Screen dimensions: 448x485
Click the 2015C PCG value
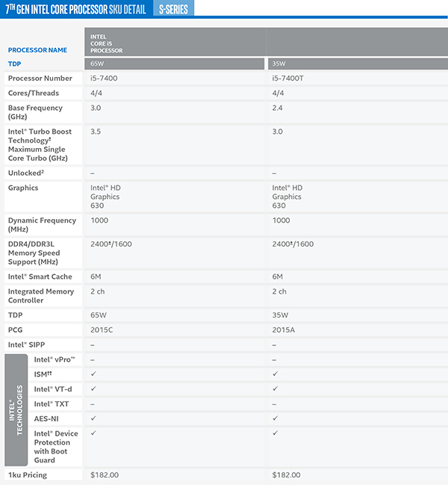click(x=102, y=330)
